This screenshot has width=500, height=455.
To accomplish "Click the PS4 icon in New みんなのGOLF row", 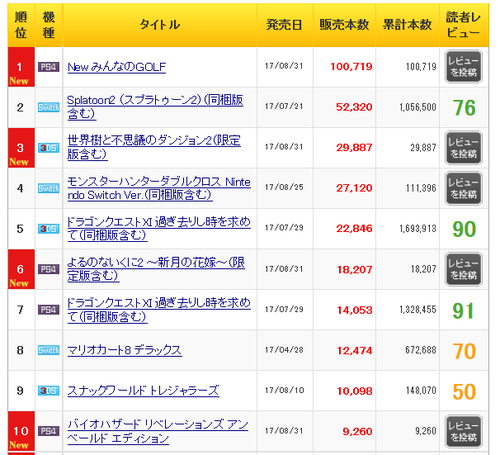I will [x=49, y=67].
